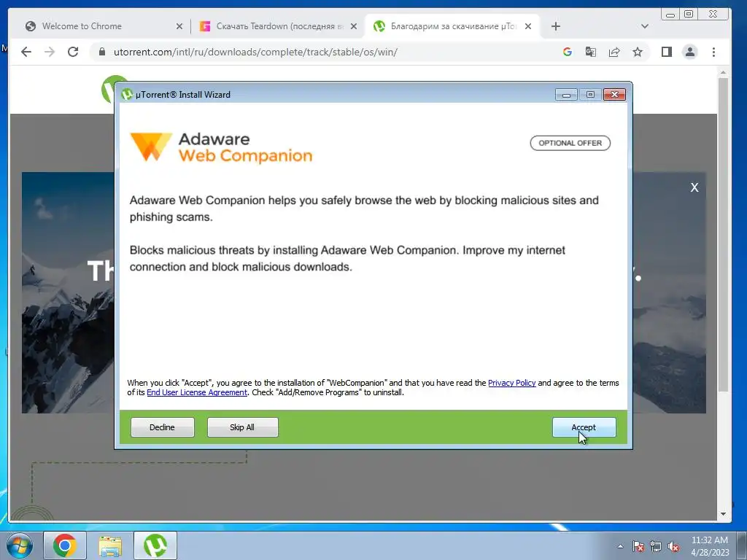Click the muted volume tray icon

pos(673,546)
